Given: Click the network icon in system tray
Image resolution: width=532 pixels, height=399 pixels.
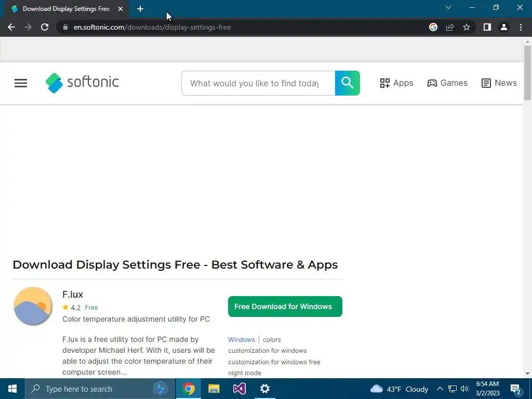Looking at the screenshot, I should (x=453, y=389).
